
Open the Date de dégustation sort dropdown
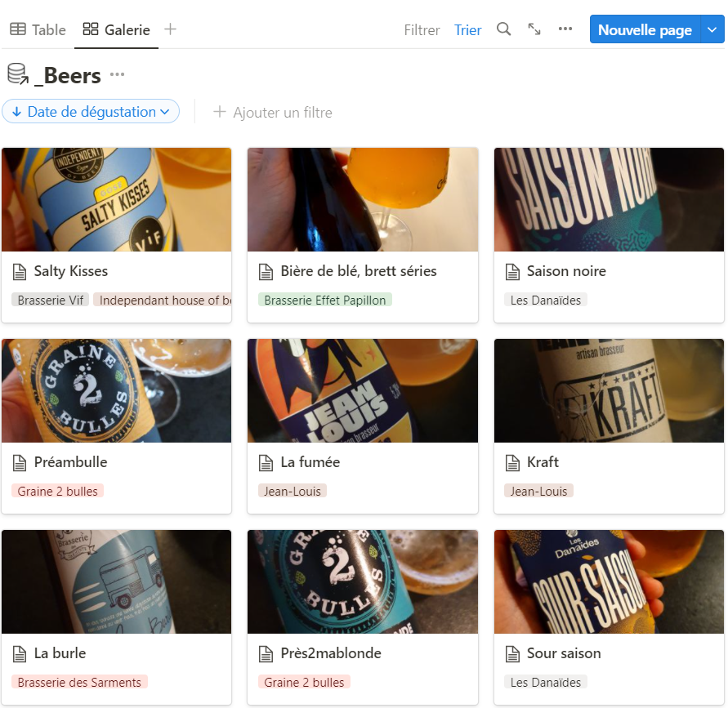pos(91,112)
